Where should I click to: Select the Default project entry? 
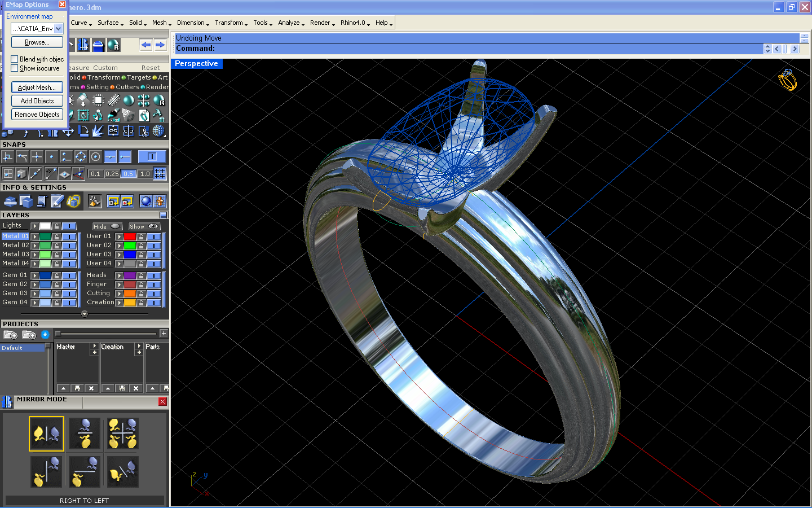(23, 348)
